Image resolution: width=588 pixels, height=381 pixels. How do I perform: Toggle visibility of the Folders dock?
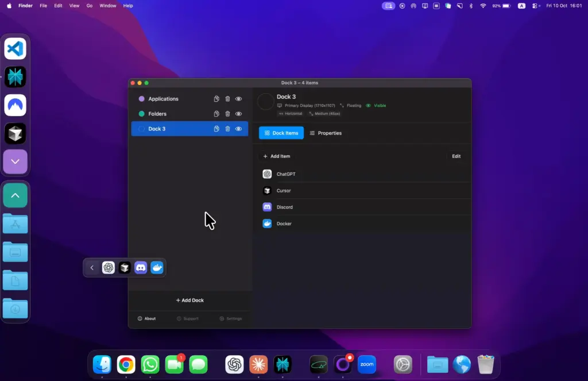(x=238, y=114)
